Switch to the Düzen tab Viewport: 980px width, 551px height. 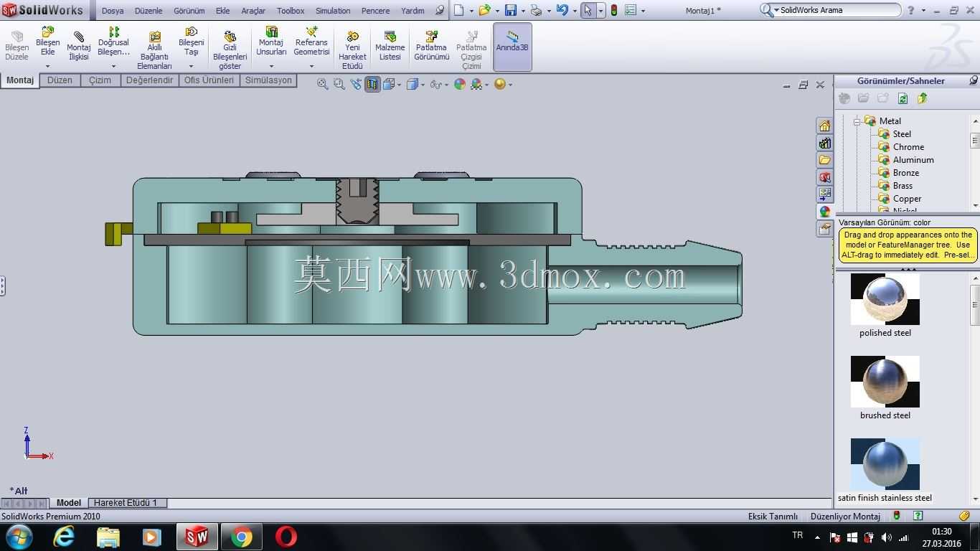(x=60, y=80)
